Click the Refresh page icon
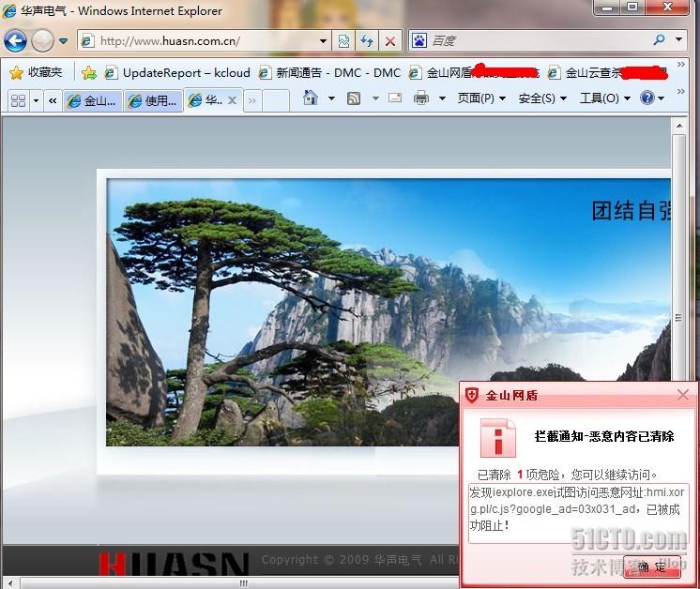 pos(367,41)
